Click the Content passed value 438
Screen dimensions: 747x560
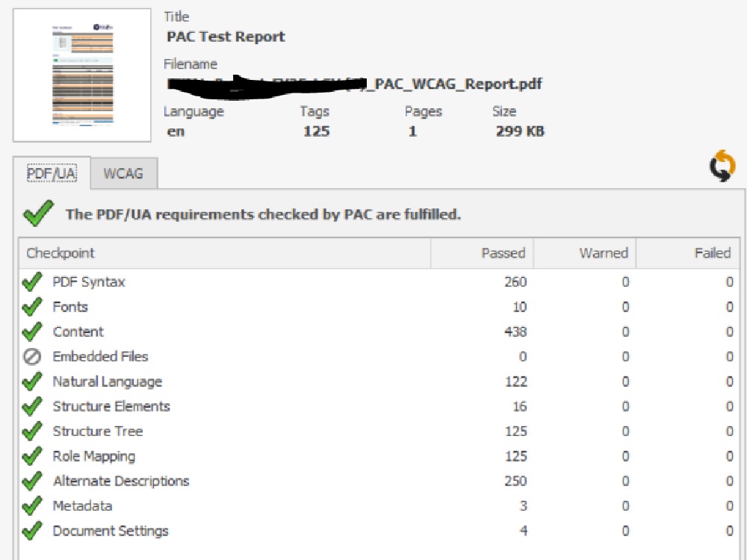515,332
